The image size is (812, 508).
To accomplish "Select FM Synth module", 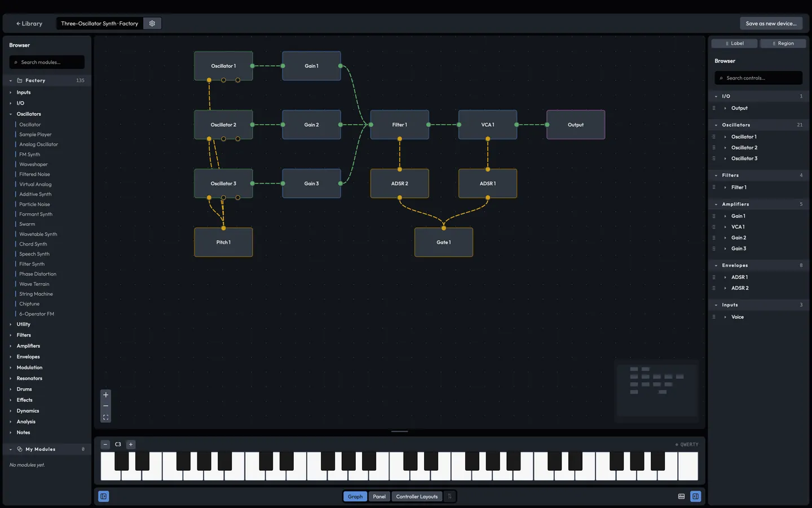I will tap(30, 155).
